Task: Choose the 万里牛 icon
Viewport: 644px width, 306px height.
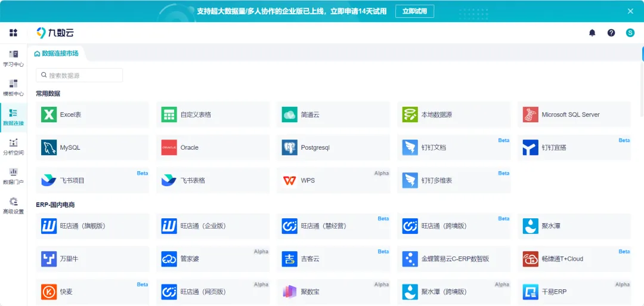Action: pos(49,259)
